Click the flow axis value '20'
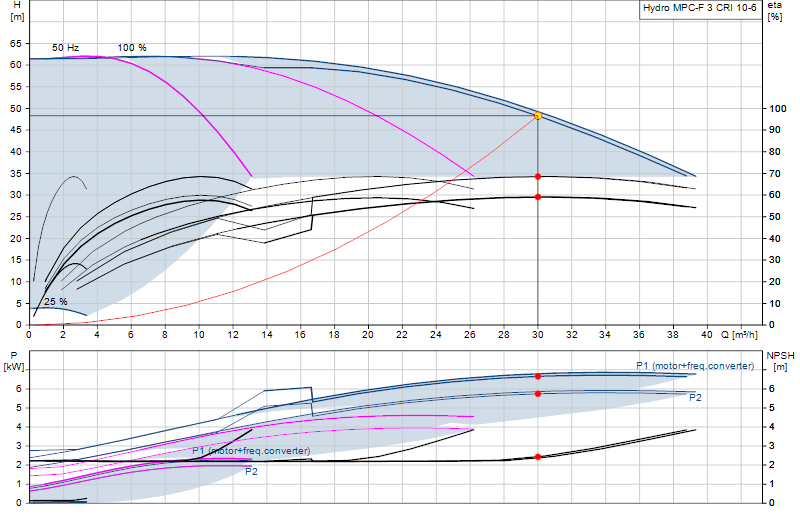The width and height of the screenshot is (800, 520). click(x=368, y=335)
